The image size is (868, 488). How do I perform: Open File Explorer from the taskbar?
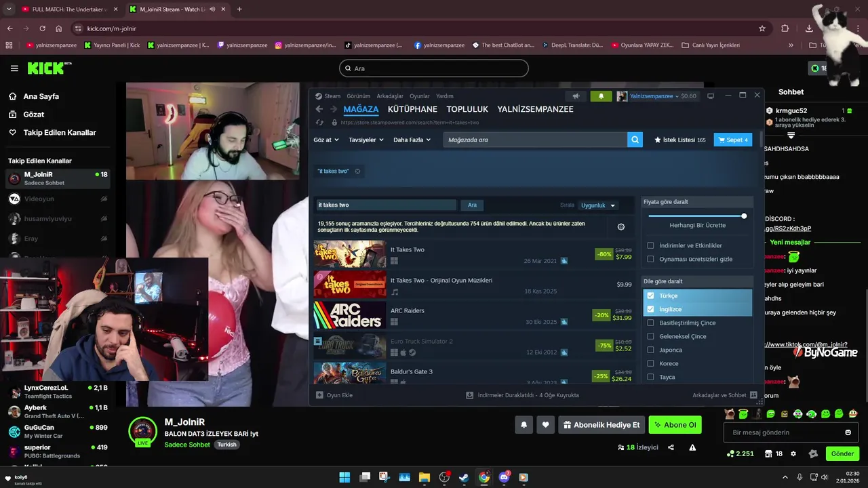[424, 477]
